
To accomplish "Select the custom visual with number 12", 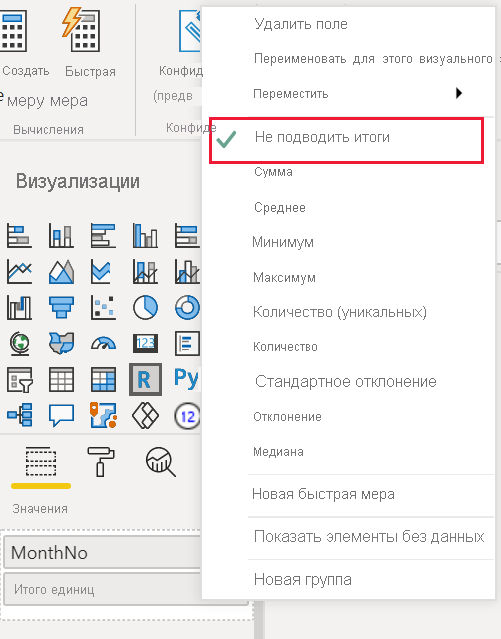I will tap(187, 416).
